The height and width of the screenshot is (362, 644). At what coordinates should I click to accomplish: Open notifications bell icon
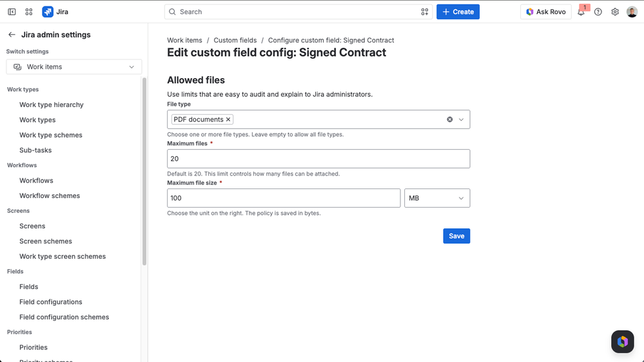tap(581, 12)
